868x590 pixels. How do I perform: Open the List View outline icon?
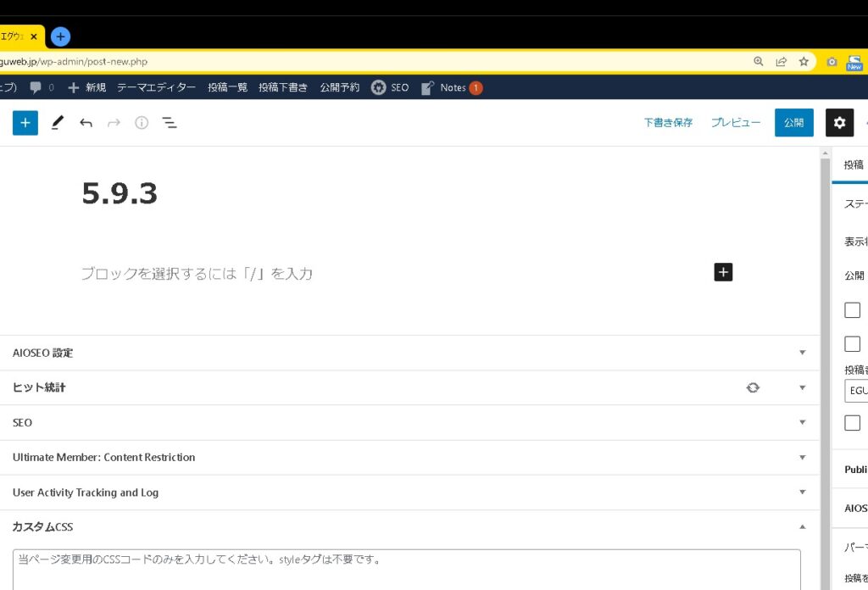click(x=170, y=123)
